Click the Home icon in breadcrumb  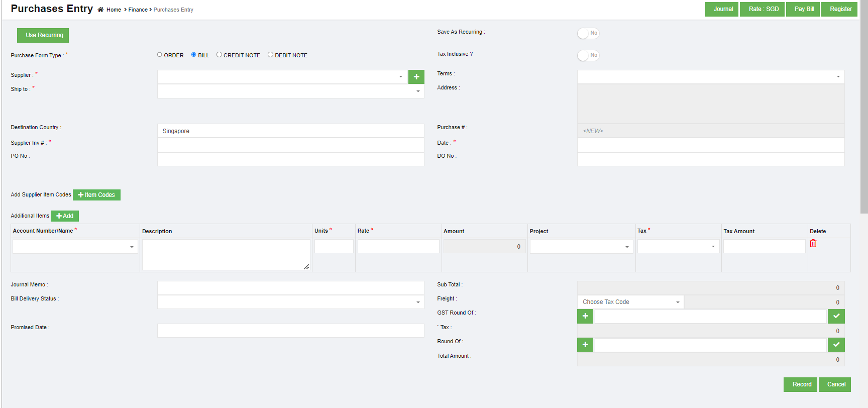[x=100, y=10]
